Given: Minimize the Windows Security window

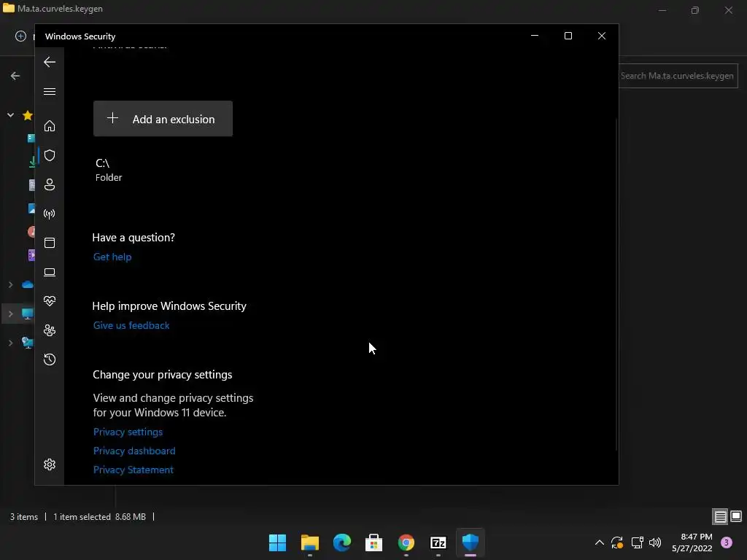Looking at the screenshot, I should click(535, 36).
